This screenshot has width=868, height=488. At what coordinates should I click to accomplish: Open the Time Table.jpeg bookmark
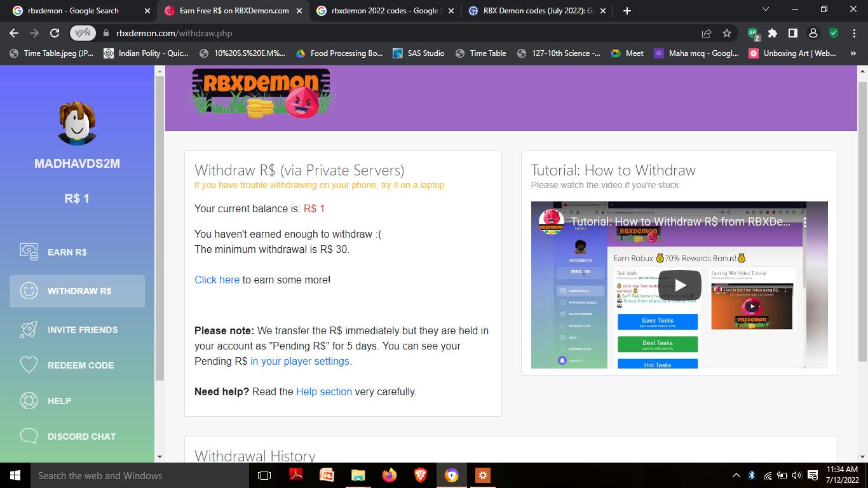coord(51,53)
